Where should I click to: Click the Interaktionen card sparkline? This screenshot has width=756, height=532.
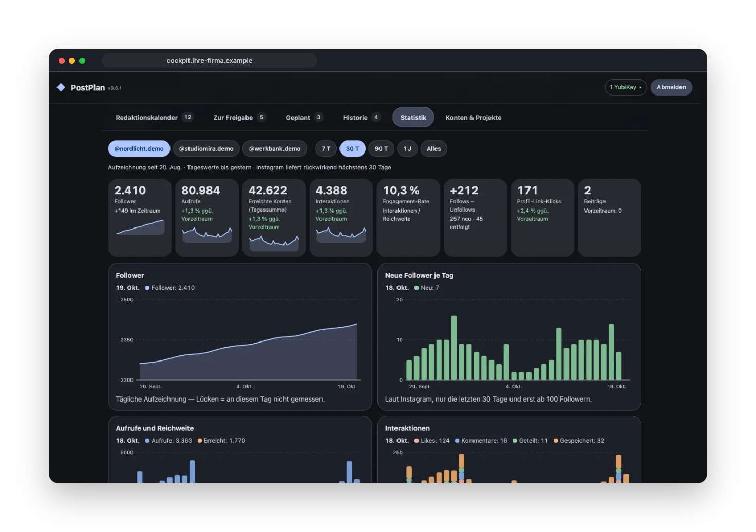pyautogui.click(x=341, y=235)
